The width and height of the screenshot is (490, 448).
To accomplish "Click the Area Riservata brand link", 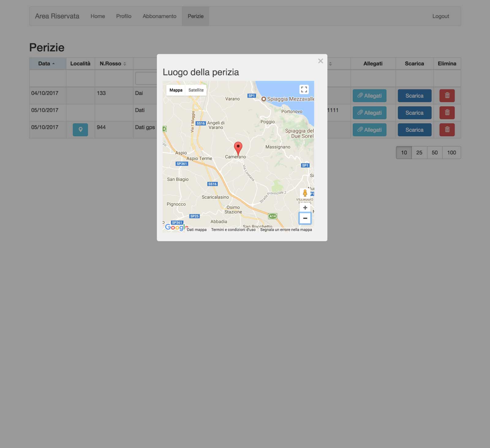I will click(x=57, y=16).
